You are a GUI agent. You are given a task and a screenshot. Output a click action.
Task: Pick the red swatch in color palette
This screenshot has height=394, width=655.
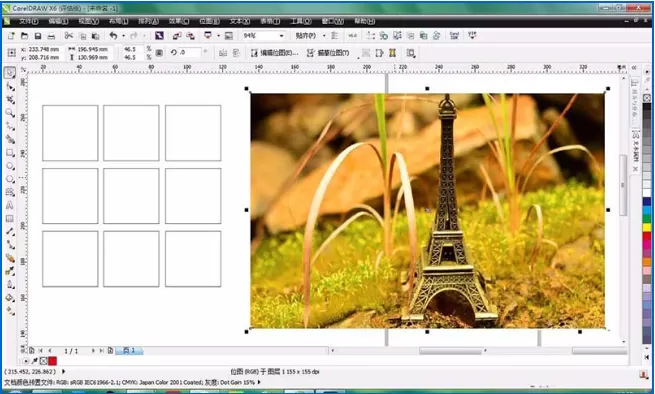click(x=647, y=236)
